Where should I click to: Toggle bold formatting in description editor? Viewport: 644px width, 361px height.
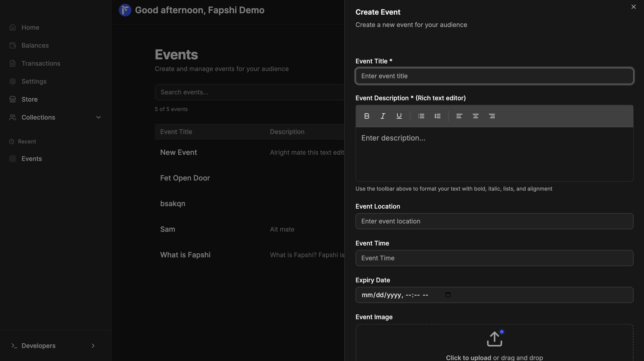pos(367,116)
